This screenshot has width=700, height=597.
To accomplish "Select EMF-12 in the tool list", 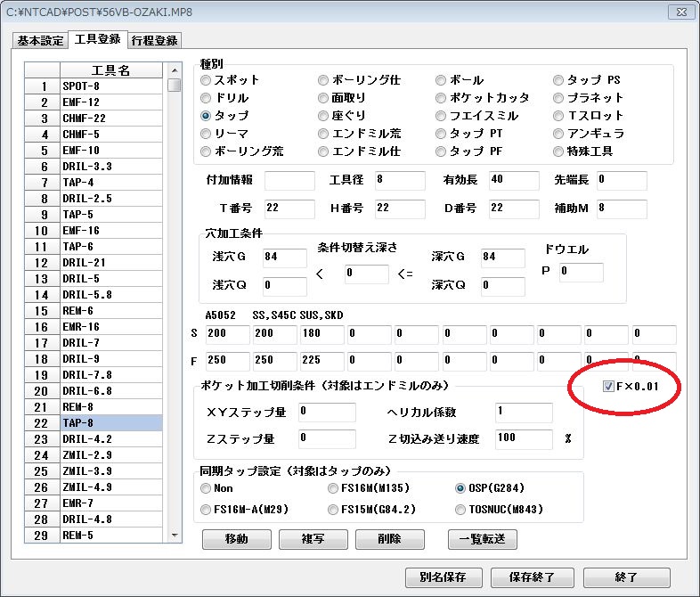I will (x=111, y=102).
